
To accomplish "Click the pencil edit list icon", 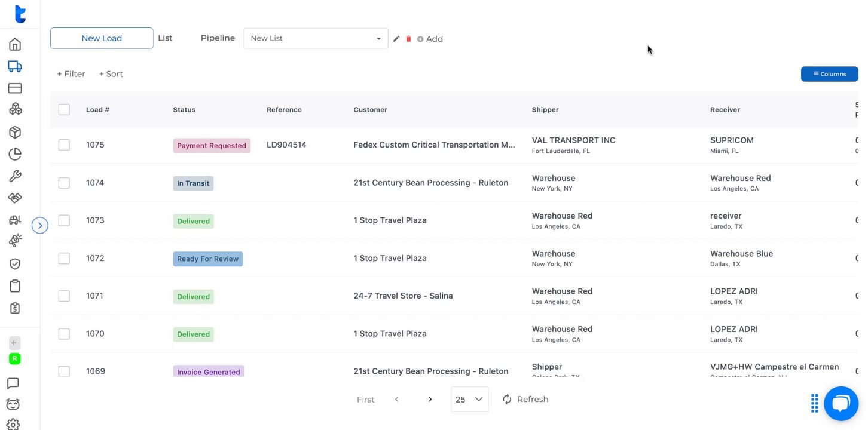I will (396, 39).
